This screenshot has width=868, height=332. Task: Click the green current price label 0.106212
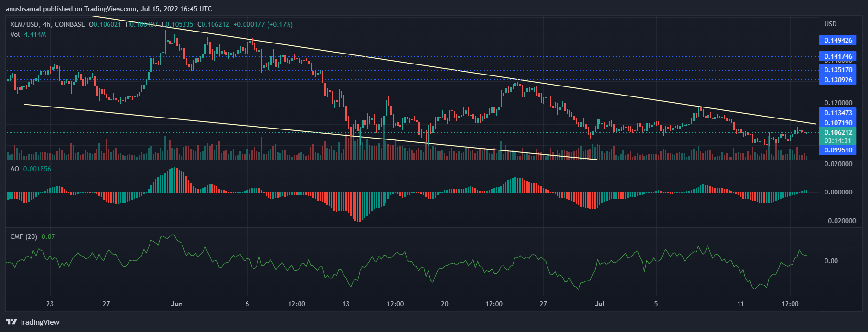pyautogui.click(x=838, y=132)
